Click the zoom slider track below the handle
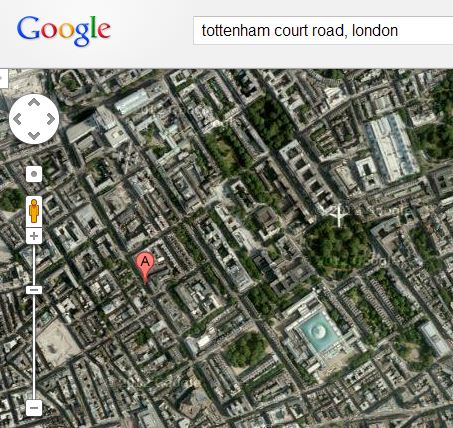The width and height of the screenshot is (453, 428). [34, 347]
